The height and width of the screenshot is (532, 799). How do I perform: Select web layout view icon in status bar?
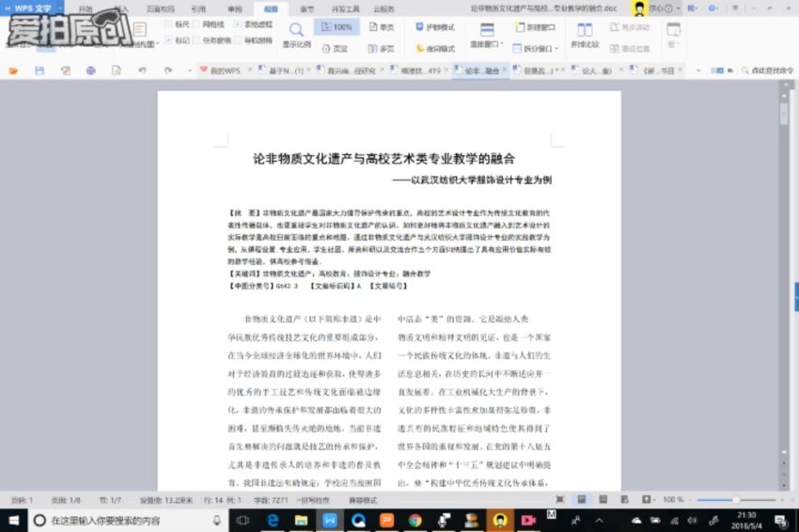[x=624, y=500]
